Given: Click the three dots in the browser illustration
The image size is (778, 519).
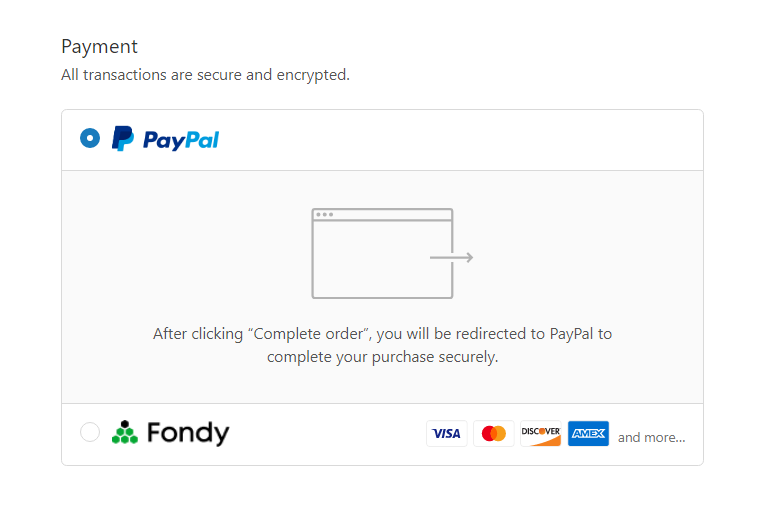Looking at the screenshot, I should 324,214.
